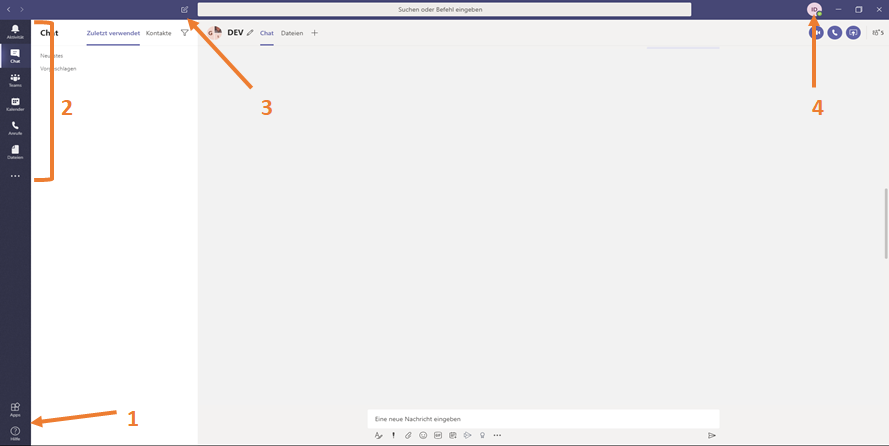The height and width of the screenshot is (446, 889).
Task: Select the Chat tab in DEV conversation
Action: click(x=267, y=33)
